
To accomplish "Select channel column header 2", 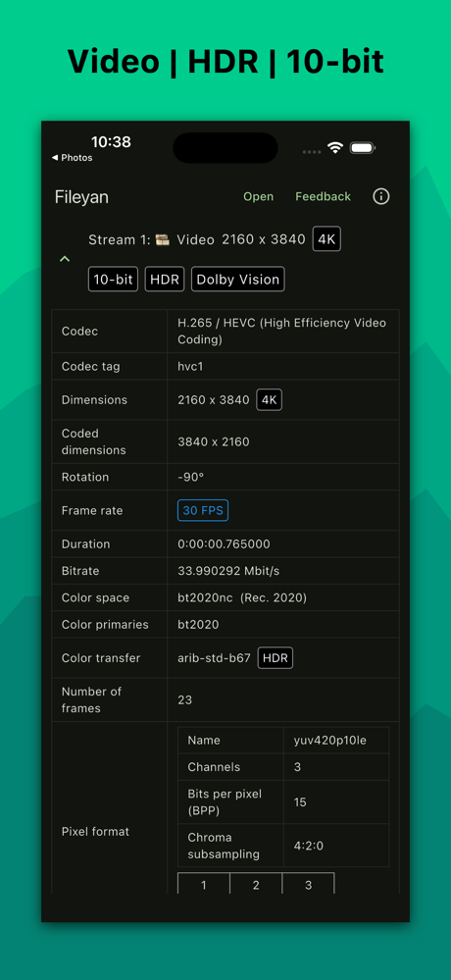I will (x=256, y=886).
